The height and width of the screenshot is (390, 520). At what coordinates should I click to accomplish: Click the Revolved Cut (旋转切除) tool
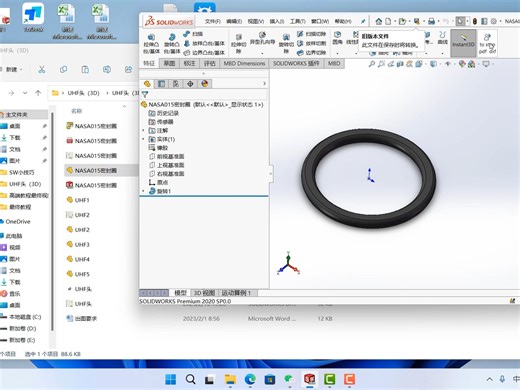pyautogui.click(x=286, y=43)
